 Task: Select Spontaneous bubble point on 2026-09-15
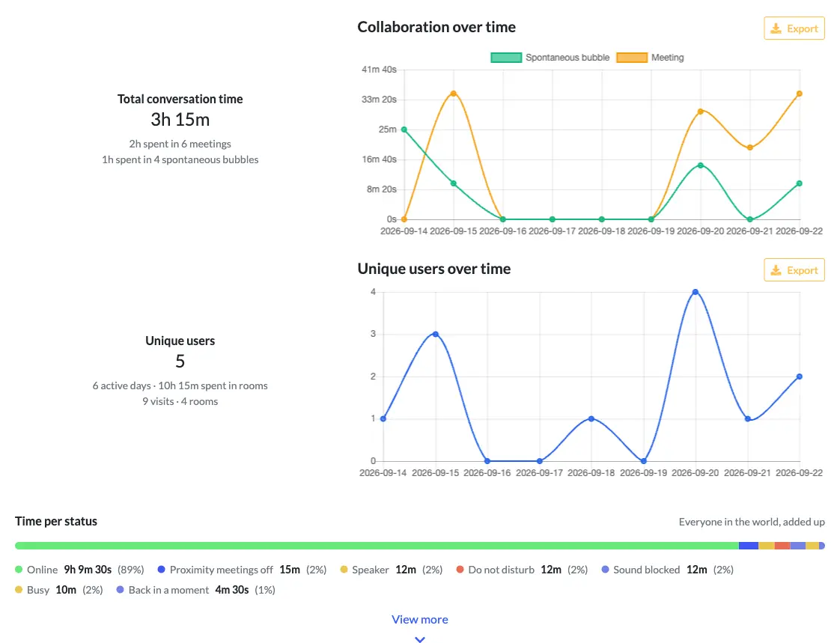[454, 183]
